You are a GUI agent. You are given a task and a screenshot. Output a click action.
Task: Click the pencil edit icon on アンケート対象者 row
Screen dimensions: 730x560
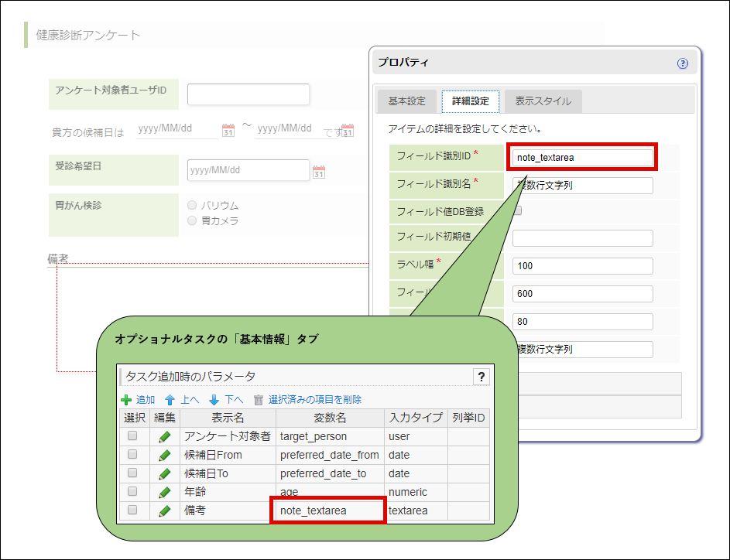pos(164,436)
